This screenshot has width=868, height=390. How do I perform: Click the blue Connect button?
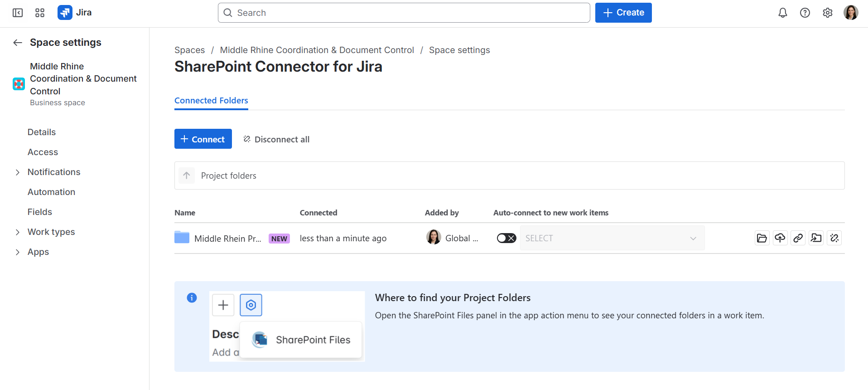[x=203, y=139]
